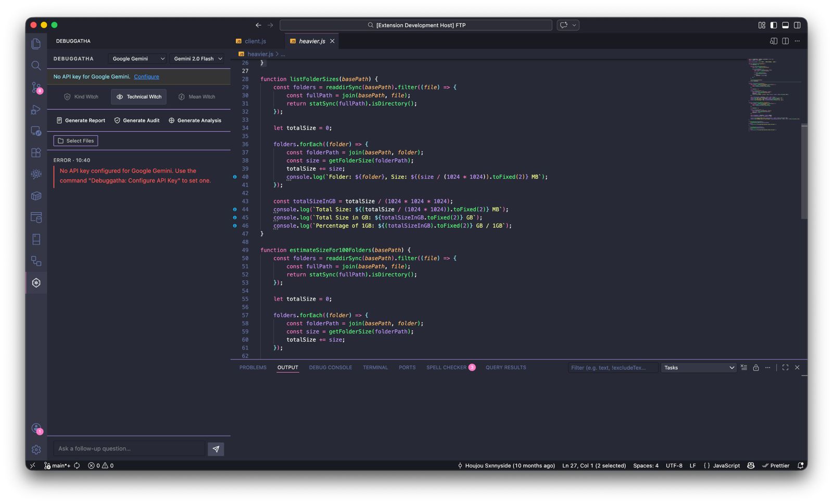Select Kind Witch persona
The image size is (833, 504).
click(x=81, y=97)
